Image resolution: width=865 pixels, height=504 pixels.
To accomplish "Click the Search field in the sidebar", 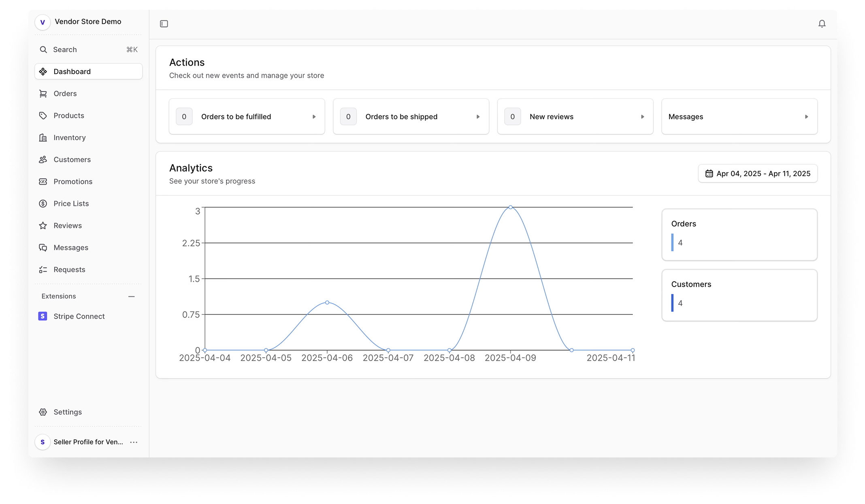I will click(x=89, y=49).
